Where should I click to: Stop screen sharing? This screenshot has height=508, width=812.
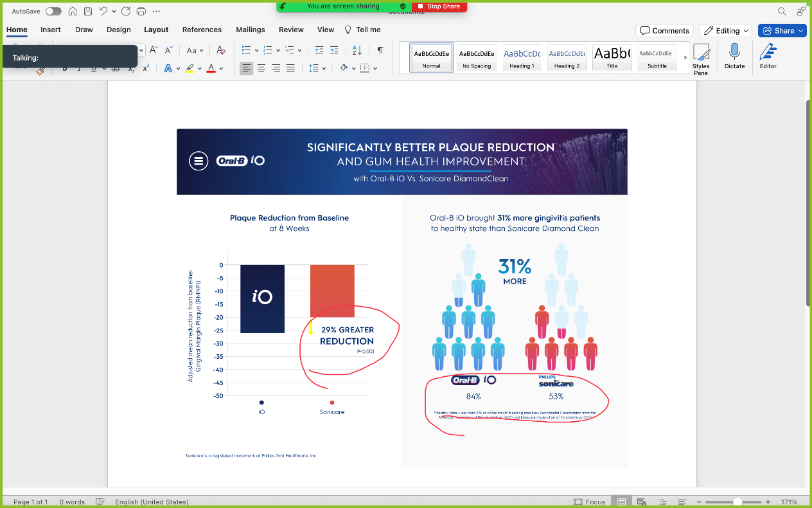tap(439, 6)
